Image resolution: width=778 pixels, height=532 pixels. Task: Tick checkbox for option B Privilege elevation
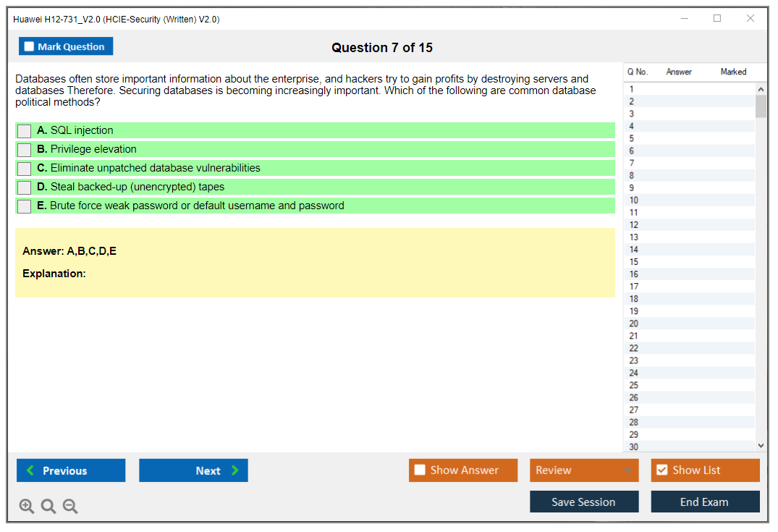point(25,150)
